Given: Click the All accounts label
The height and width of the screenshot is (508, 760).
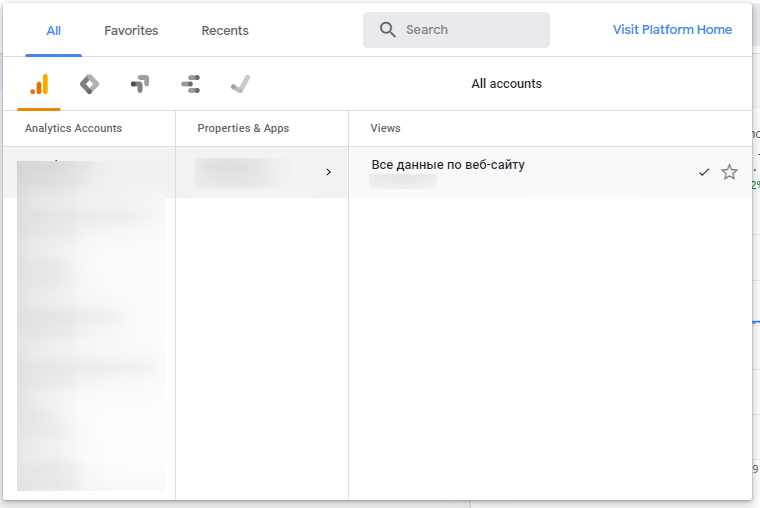Looking at the screenshot, I should tap(506, 84).
